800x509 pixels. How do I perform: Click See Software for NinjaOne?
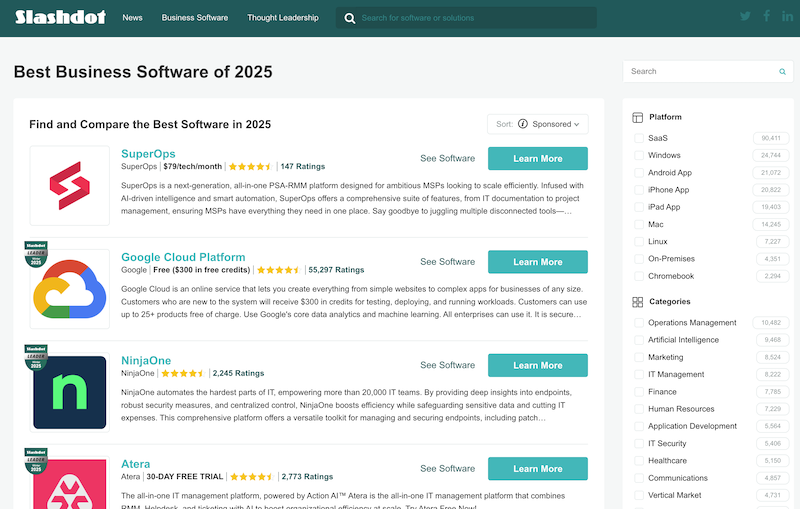click(447, 365)
